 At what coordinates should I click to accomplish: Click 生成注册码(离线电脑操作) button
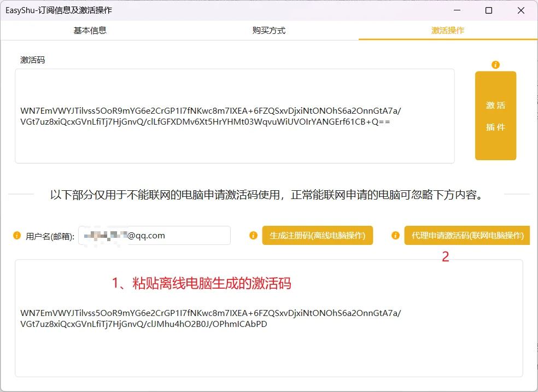click(317, 236)
